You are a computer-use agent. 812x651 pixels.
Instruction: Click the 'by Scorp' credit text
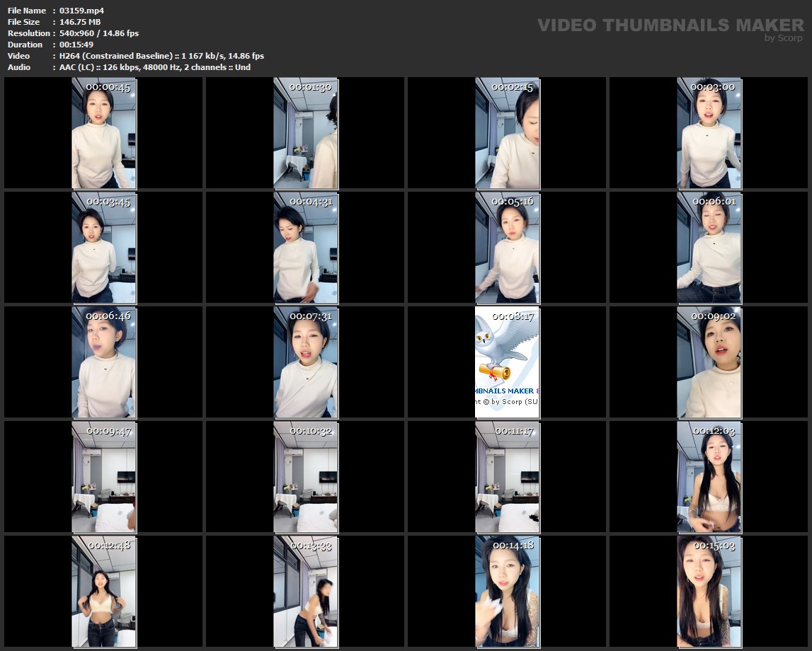click(784, 38)
